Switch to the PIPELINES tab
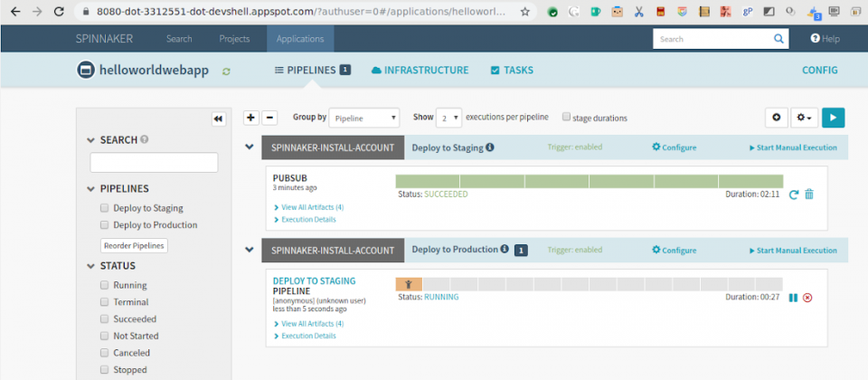The image size is (868, 380). [x=313, y=71]
